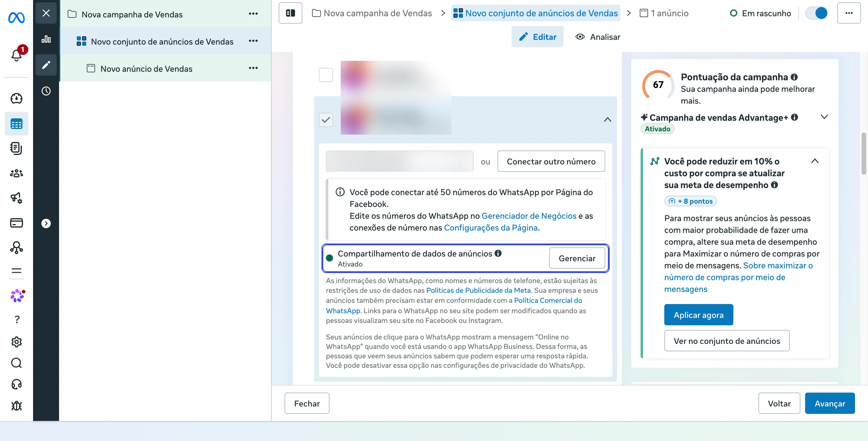Select Novo conjunto de anúncios de Vendas tree item
The height and width of the screenshot is (441, 868).
(165, 41)
